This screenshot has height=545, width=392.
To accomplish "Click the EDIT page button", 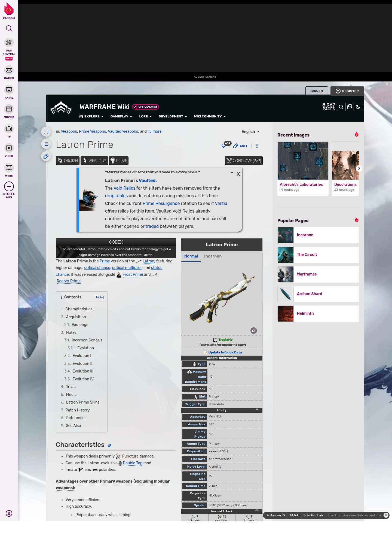I will pos(240,146).
